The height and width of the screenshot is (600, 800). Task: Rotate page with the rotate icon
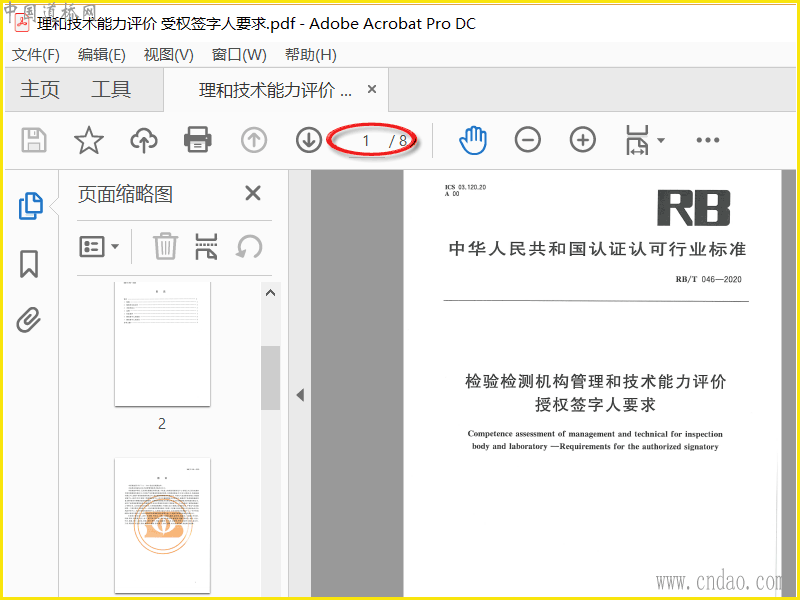(x=249, y=246)
